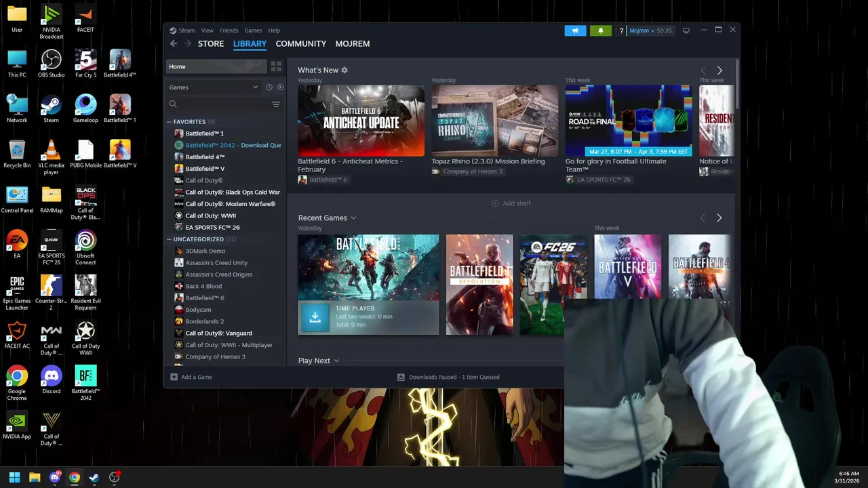Image resolution: width=868 pixels, height=488 pixels.
Task: Click the library search field
Action: click(220, 104)
